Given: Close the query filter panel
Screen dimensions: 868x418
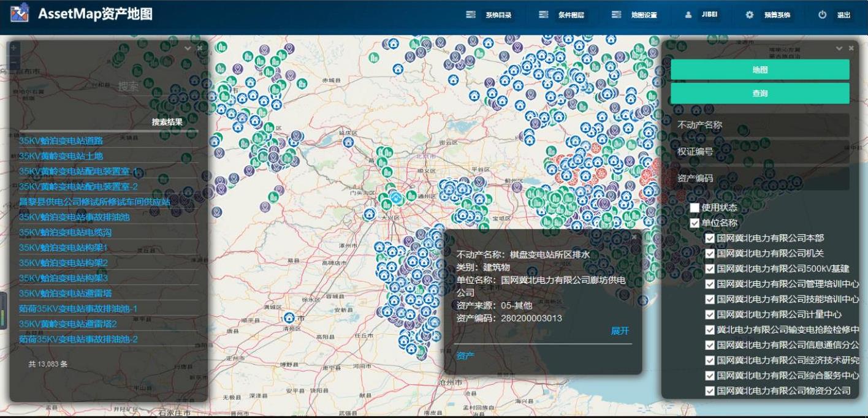Looking at the screenshot, I should coord(851,48).
